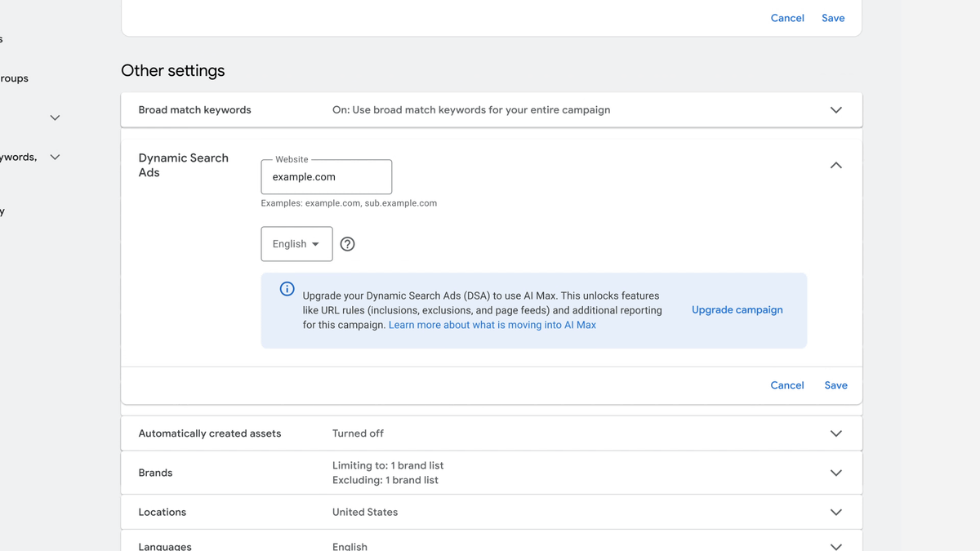The image size is (980, 551).
Task: Open the English language dropdown
Action: point(296,244)
